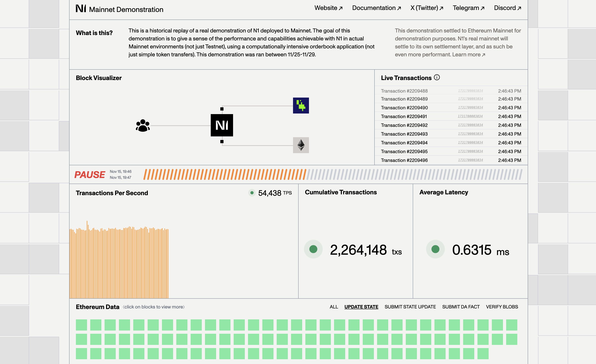Click the first green block in Ethereum Data
The width and height of the screenshot is (596, 364).
tap(81, 325)
